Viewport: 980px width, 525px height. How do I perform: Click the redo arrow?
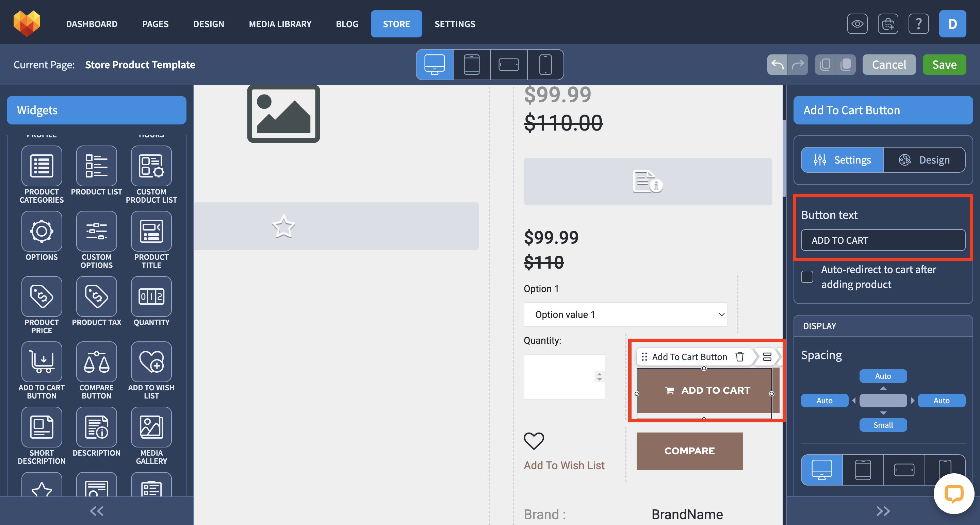click(x=797, y=65)
